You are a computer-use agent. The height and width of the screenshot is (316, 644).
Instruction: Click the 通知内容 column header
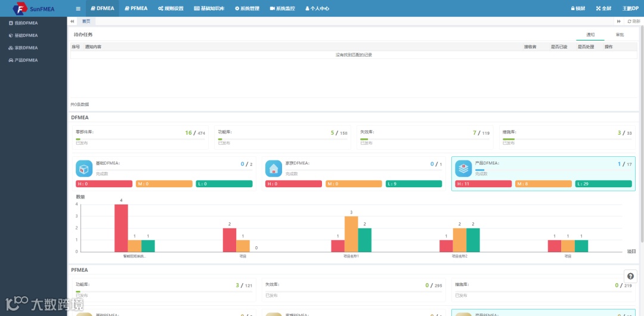(93, 47)
